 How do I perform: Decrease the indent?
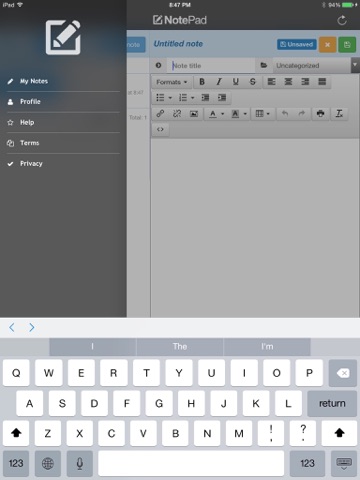[205, 98]
